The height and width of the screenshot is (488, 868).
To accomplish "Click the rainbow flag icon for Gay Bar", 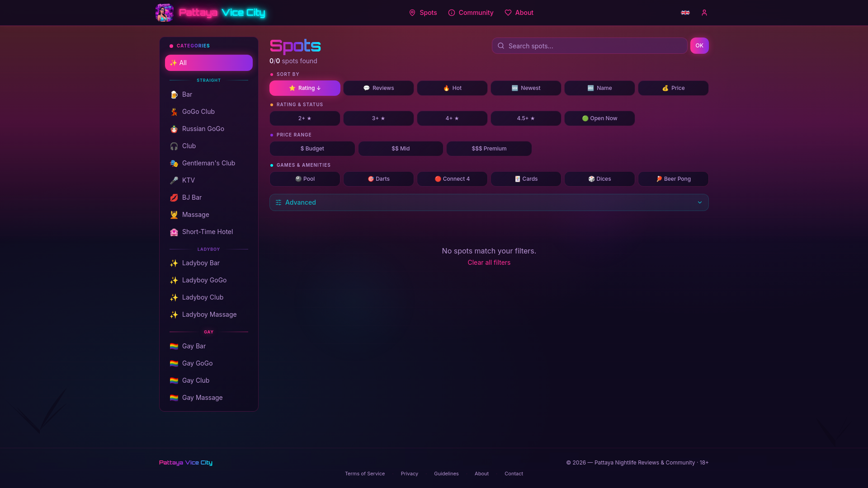I will click(x=174, y=346).
